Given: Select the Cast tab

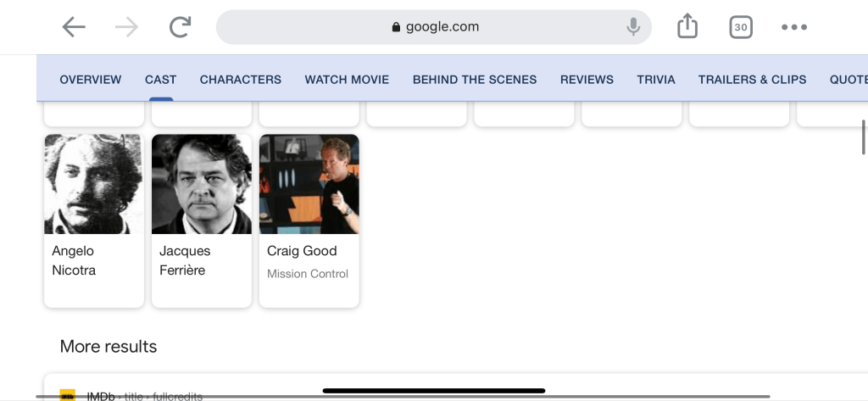Looking at the screenshot, I should (x=160, y=80).
